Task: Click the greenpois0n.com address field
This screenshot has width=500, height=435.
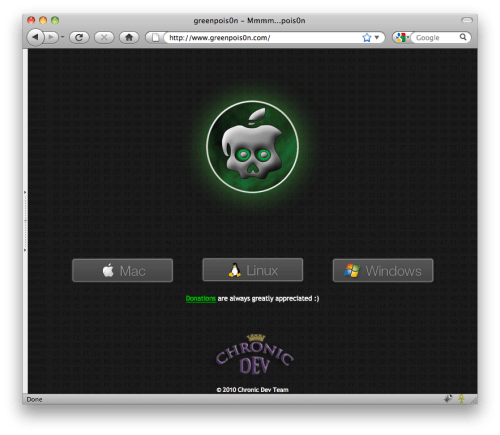Action: (263, 38)
